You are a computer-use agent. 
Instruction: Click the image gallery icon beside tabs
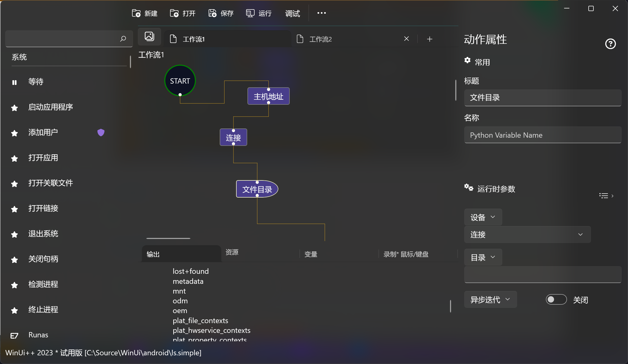pyautogui.click(x=149, y=36)
